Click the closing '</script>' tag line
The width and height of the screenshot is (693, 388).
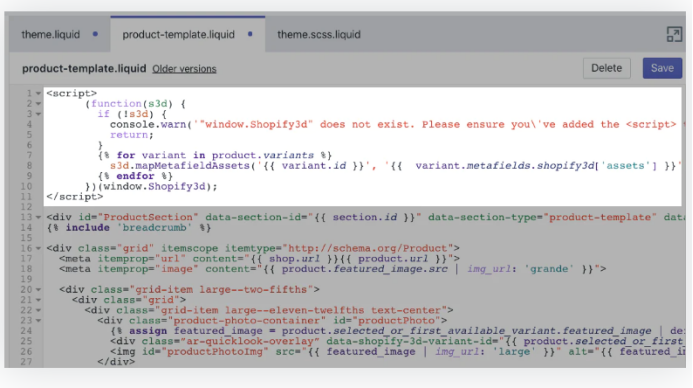pos(75,197)
